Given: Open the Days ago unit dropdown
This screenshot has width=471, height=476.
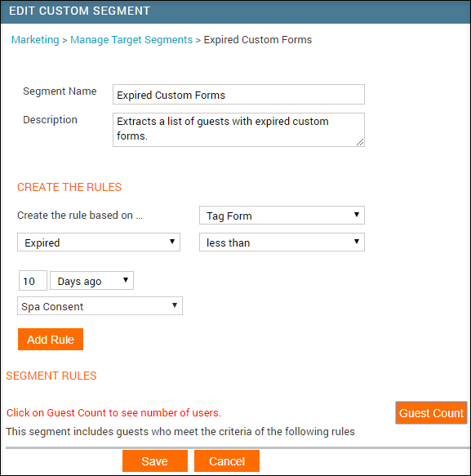Looking at the screenshot, I should [x=91, y=281].
